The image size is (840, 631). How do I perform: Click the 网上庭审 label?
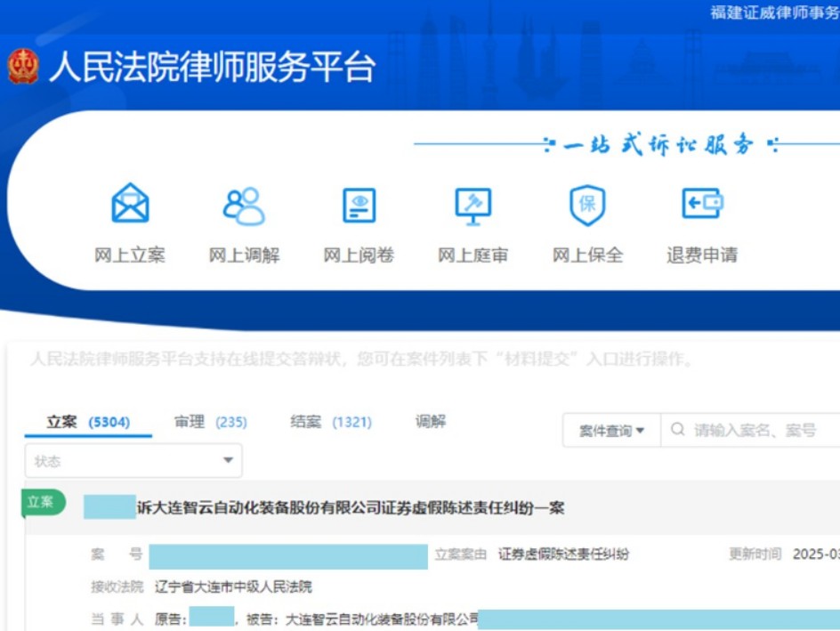(473, 255)
